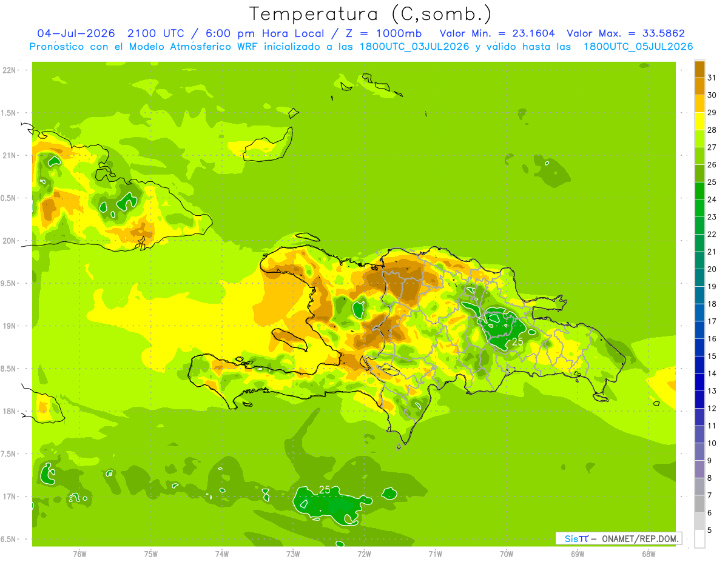Click the "73W" longitude axis label
The height and width of the screenshot is (562, 728).
coord(293,554)
